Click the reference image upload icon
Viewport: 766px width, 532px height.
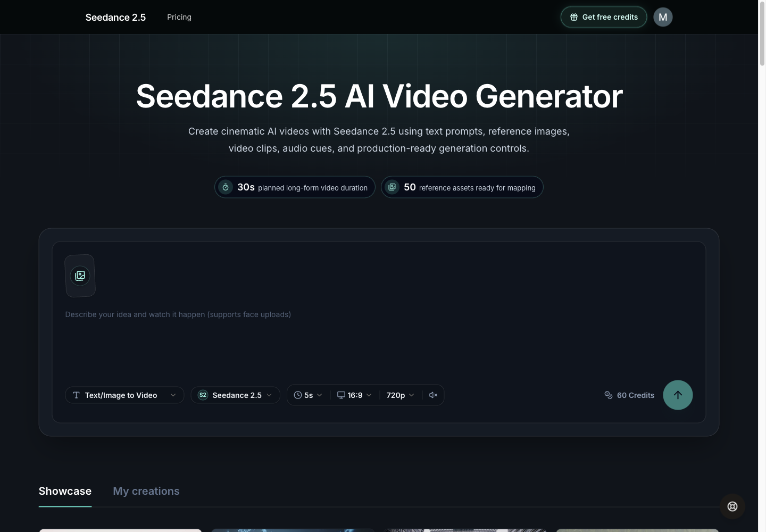pyautogui.click(x=80, y=276)
